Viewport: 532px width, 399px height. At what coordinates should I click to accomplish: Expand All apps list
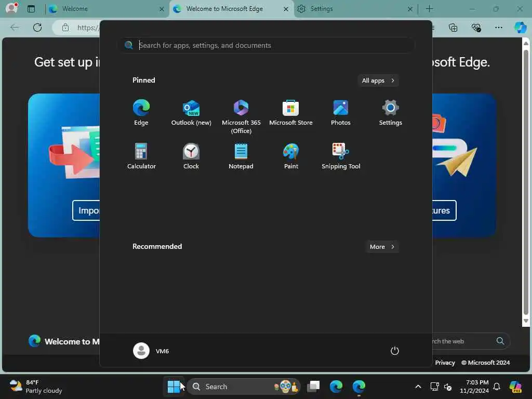[x=378, y=81]
